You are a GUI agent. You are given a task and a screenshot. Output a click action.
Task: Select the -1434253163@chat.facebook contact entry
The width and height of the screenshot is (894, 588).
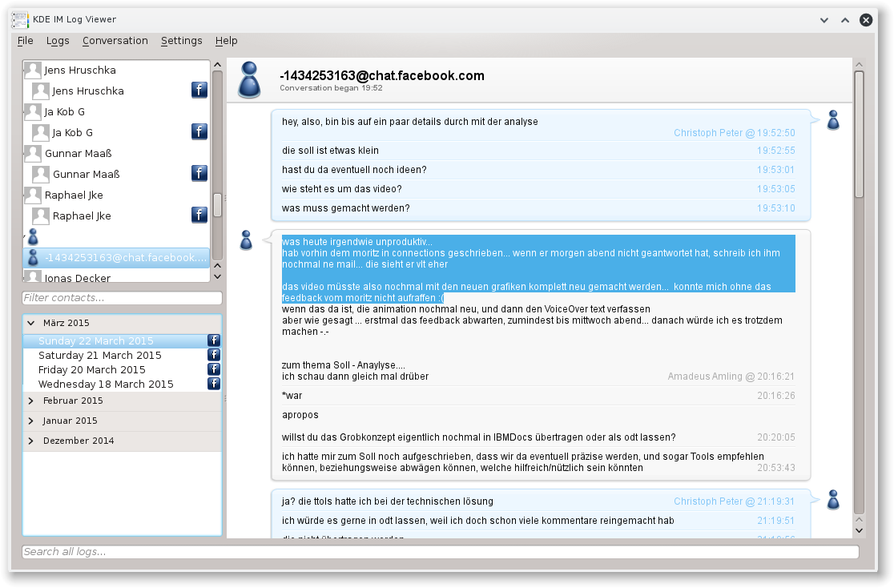116,258
